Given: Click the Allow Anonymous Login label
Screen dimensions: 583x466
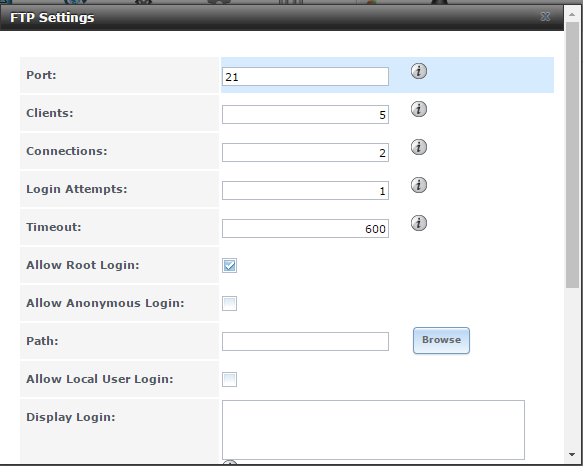Looking at the screenshot, I should coord(105,303).
